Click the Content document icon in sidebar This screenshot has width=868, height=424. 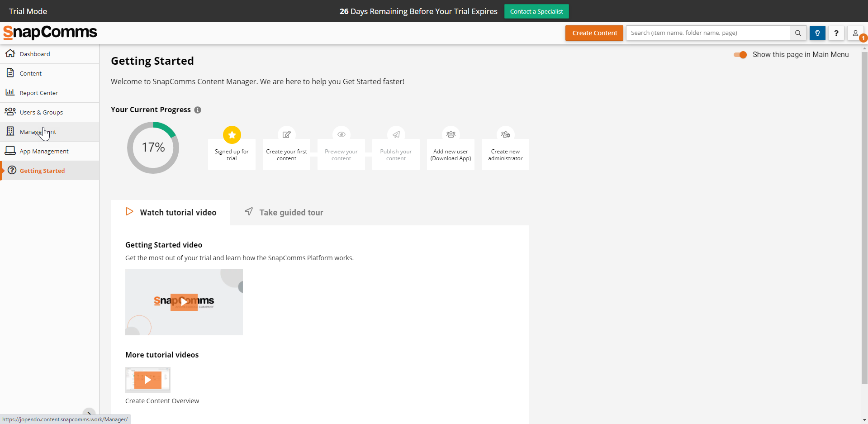10,73
